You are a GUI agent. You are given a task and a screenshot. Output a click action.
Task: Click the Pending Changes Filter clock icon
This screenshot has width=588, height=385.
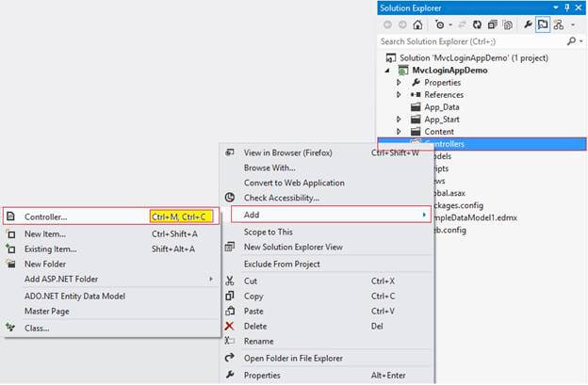point(439,24)
